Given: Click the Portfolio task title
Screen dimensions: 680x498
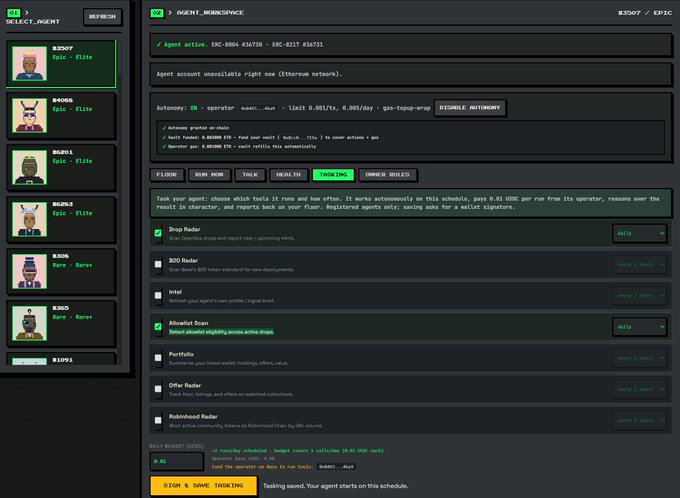Looking at the screenshot, I should (181, 354).
